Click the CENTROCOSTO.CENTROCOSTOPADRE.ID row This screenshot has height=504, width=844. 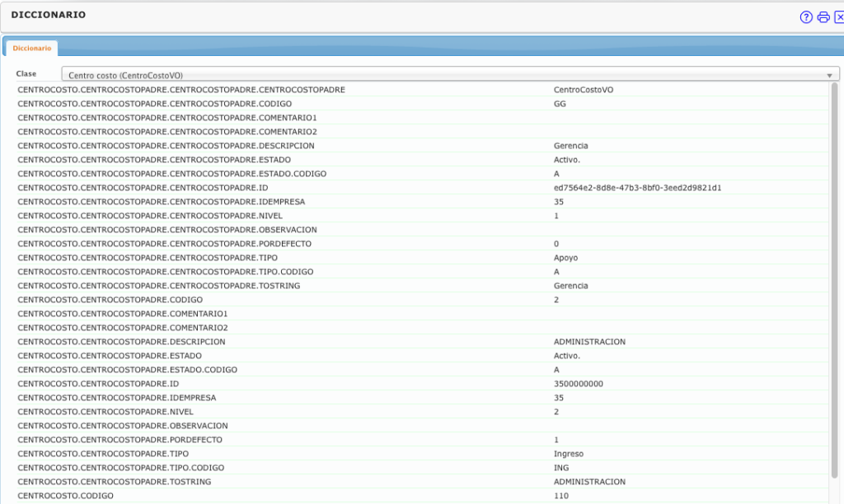(x=98, y=384)
